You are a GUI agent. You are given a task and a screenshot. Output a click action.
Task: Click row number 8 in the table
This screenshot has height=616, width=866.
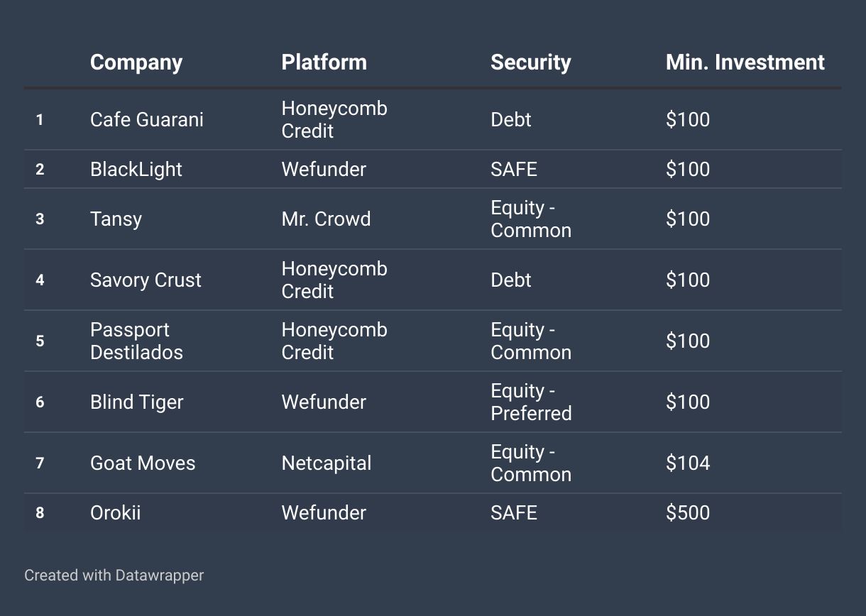click(40, 512)
